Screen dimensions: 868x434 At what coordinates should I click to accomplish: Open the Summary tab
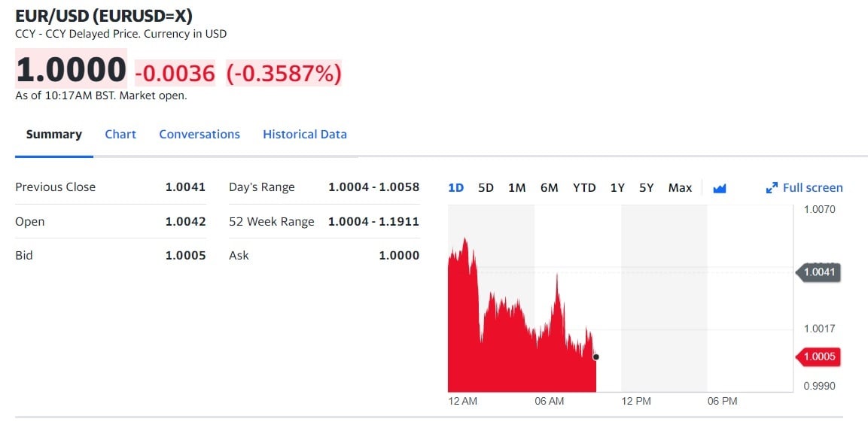(53, 135)
